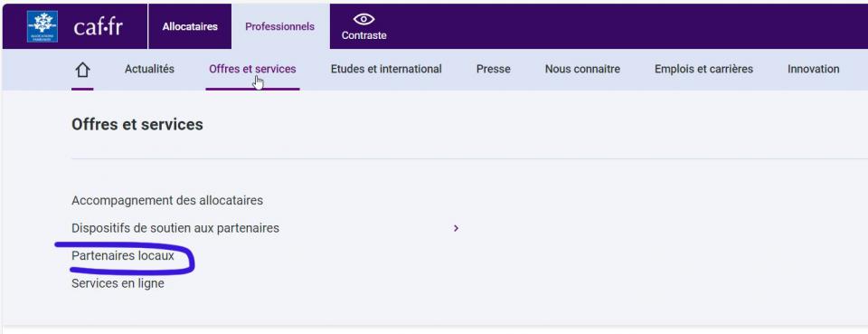Follow the Accompagnement des allocataires link
This screenshot has width=868, height=334.
(167, 201)
